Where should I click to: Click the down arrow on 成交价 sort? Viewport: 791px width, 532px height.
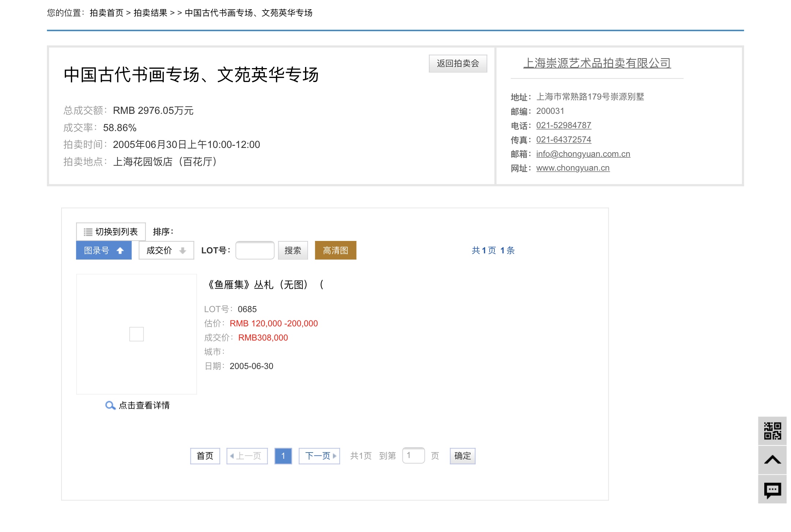click(x=182, y=250)
